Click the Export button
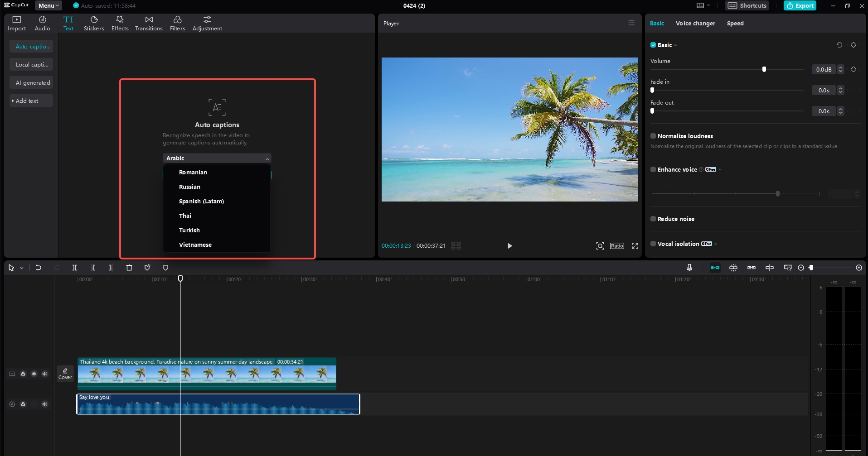Image resolution: width=868 pixels, height=456 pixels. (800, 5)
